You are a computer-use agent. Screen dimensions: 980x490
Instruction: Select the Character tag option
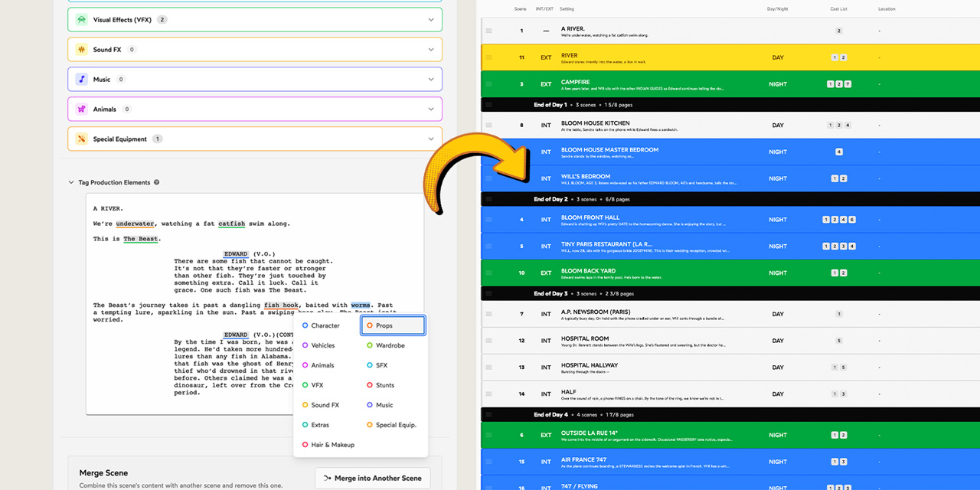[x=325, y=325]
